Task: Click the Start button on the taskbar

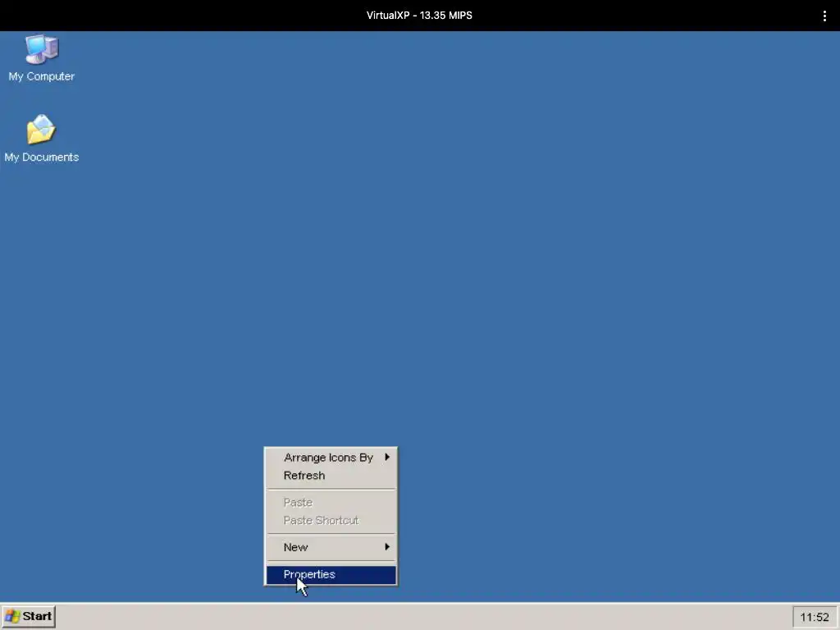Action: tap(29, 616)
